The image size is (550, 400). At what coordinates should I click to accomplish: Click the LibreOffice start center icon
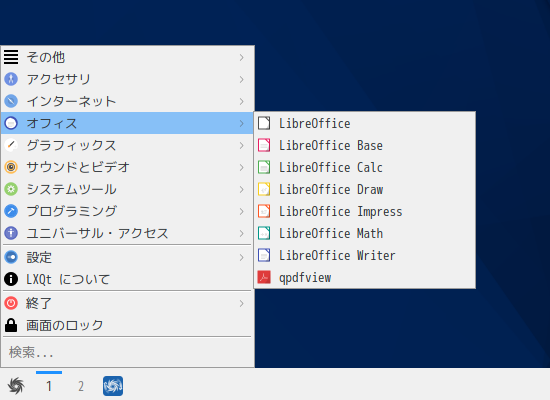tap(264, 123)
